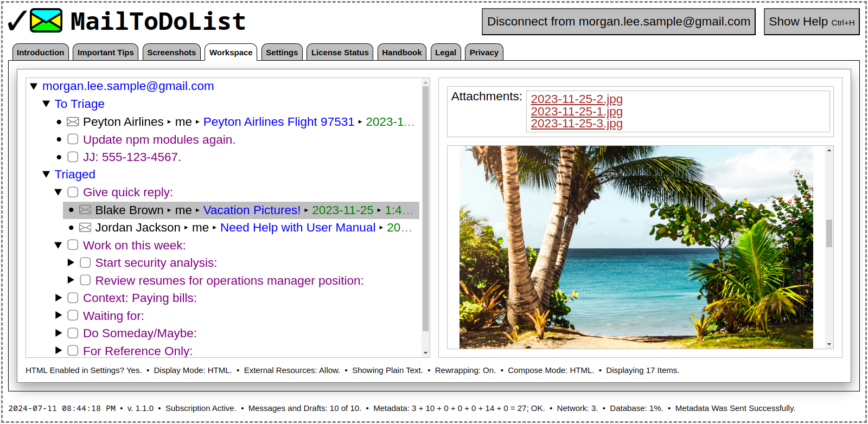This screenshot has height=424, width=868.
Task: Expand the 'Waiting for' section
Action: point(59,316)
